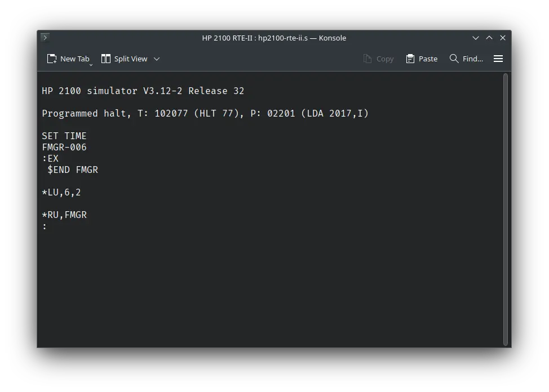Click the Programmed halt message line

[205, 113]
